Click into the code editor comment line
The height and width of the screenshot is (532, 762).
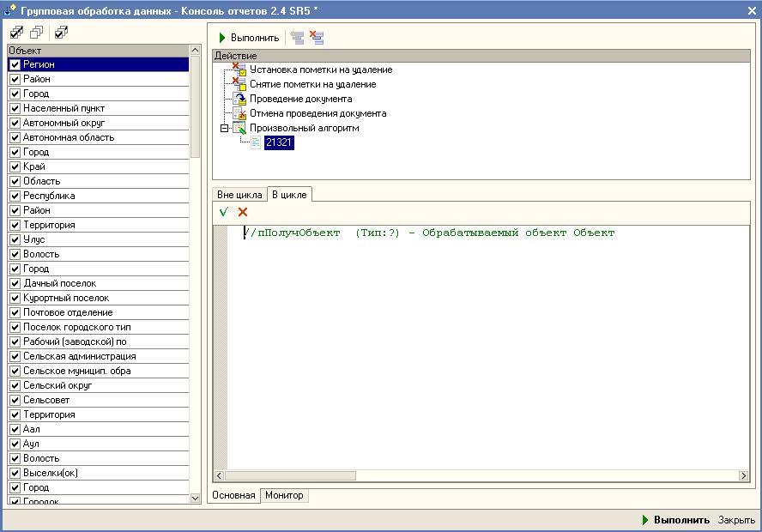[x=429, y=233]
